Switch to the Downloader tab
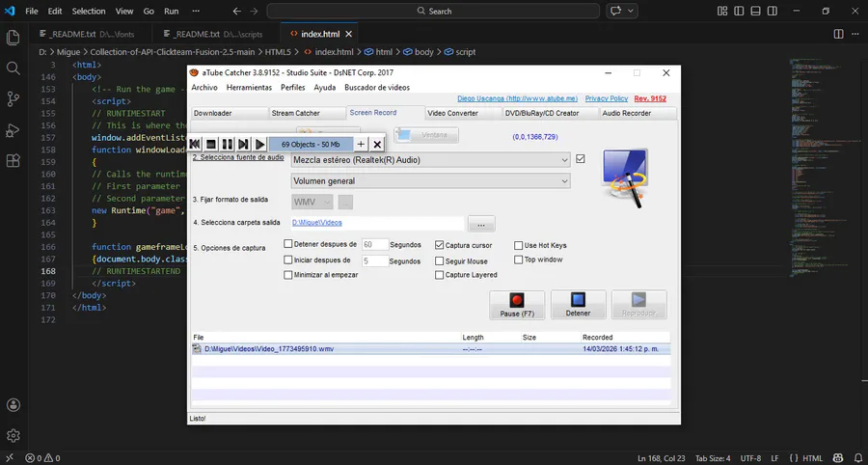The width and height of the screenshot is (868, 465). click(x=228, y=113)
